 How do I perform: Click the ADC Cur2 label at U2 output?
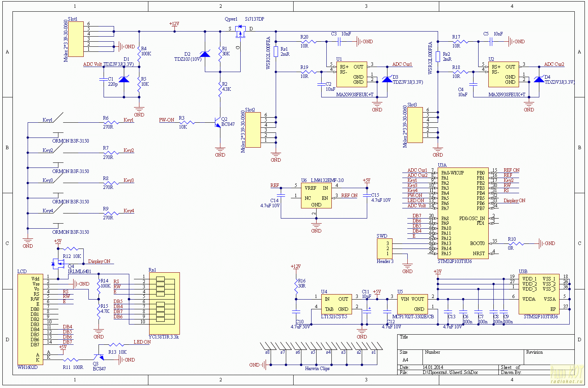[x=554, y=64]
